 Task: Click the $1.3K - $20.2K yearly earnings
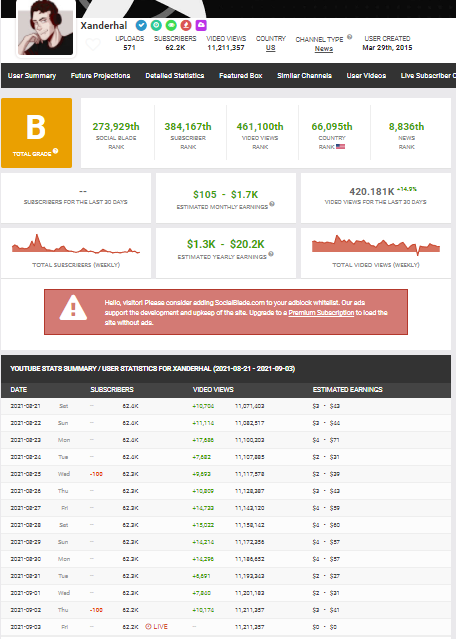tap(226, 244)
